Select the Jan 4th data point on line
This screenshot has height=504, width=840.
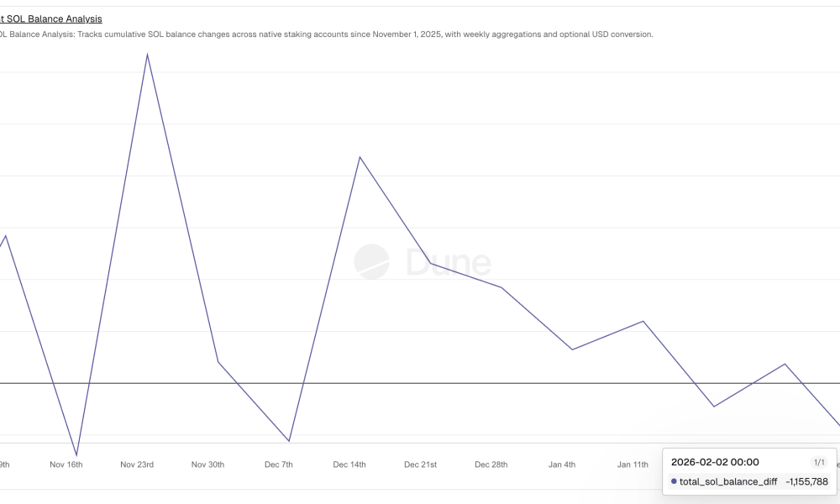point(572,349)
